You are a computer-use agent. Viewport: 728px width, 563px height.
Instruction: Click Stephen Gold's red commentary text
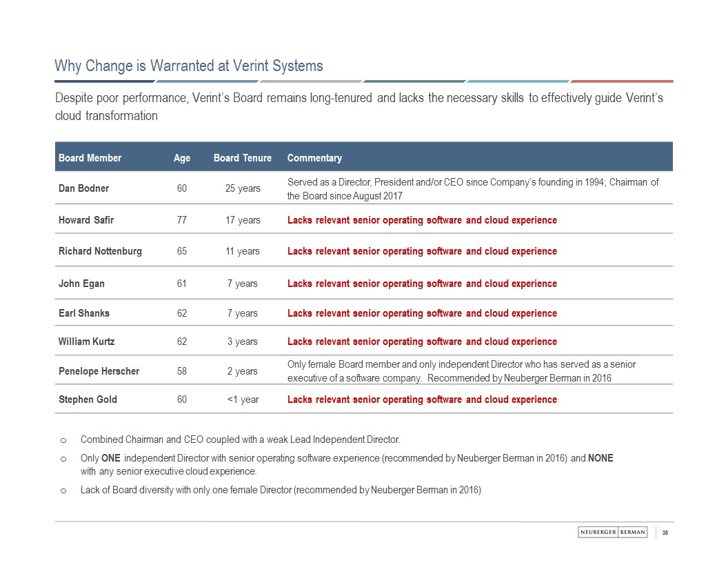422,399
